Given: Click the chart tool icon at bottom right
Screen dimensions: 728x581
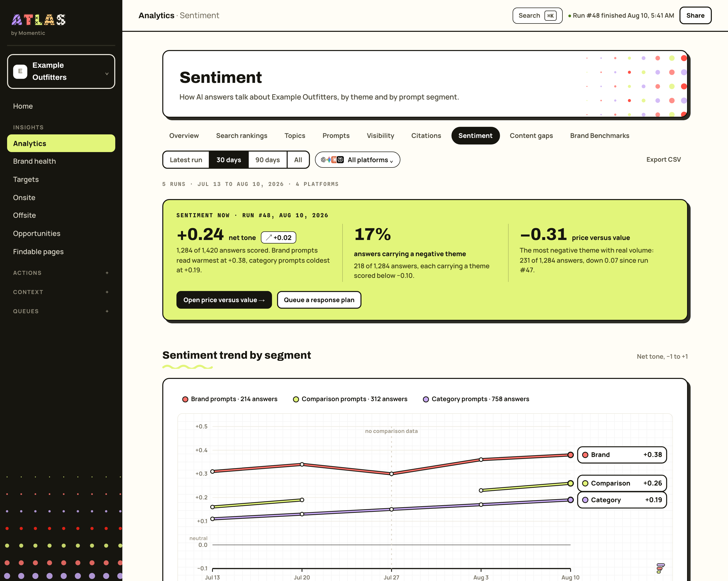Looking at the screenshot, I should (660, 568).
